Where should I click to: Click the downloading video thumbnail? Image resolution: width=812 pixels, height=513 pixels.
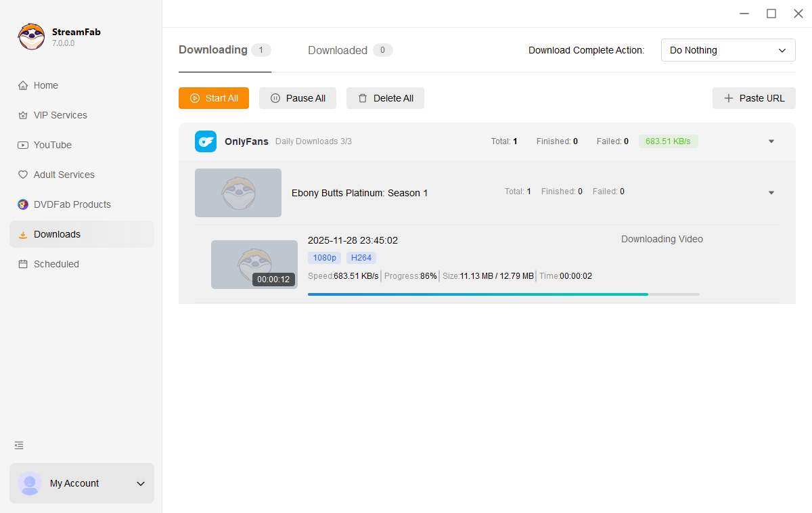tap(254, 265)
